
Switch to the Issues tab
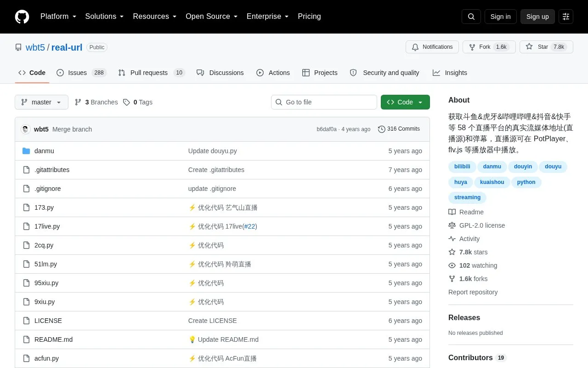click(81, 73)
